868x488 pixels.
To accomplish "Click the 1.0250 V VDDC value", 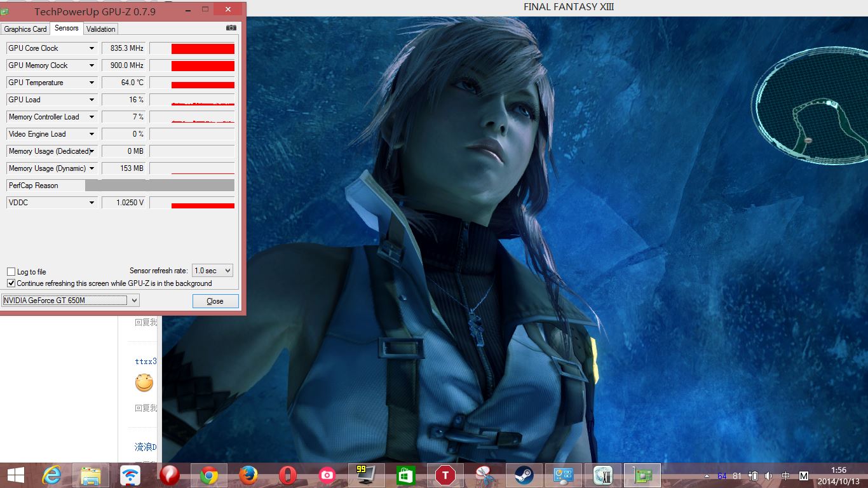I will (124, 203).
